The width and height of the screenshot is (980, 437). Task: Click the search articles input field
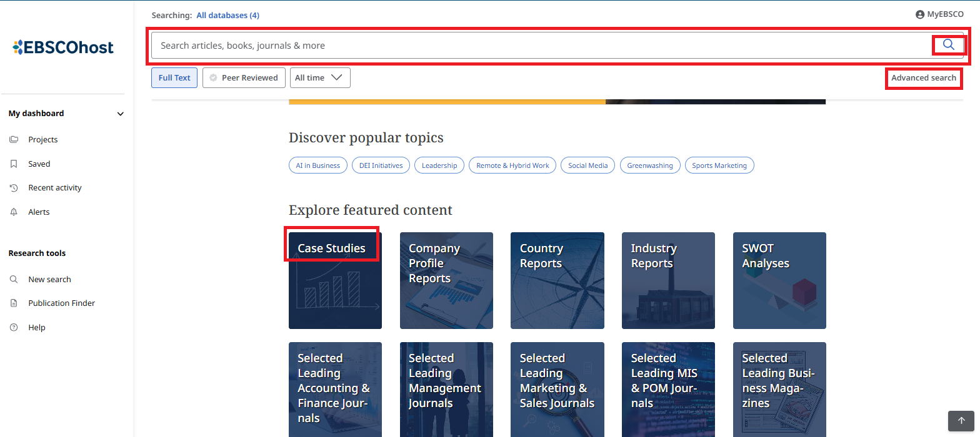[537, 46]
